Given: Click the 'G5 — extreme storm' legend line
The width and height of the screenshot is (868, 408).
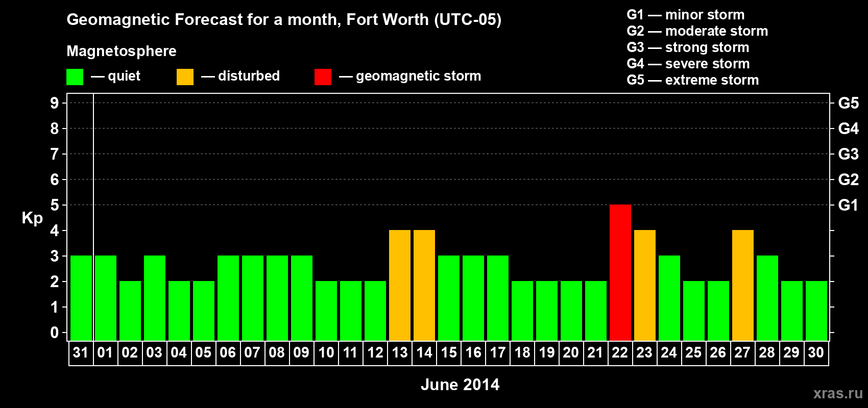Looking at the screenshot, I should coord(692,80).
